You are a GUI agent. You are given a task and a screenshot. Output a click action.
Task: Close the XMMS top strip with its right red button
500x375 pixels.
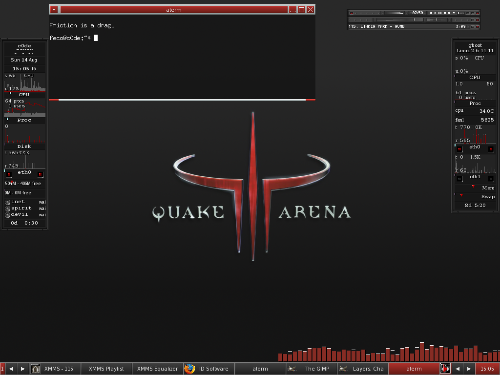477,13
